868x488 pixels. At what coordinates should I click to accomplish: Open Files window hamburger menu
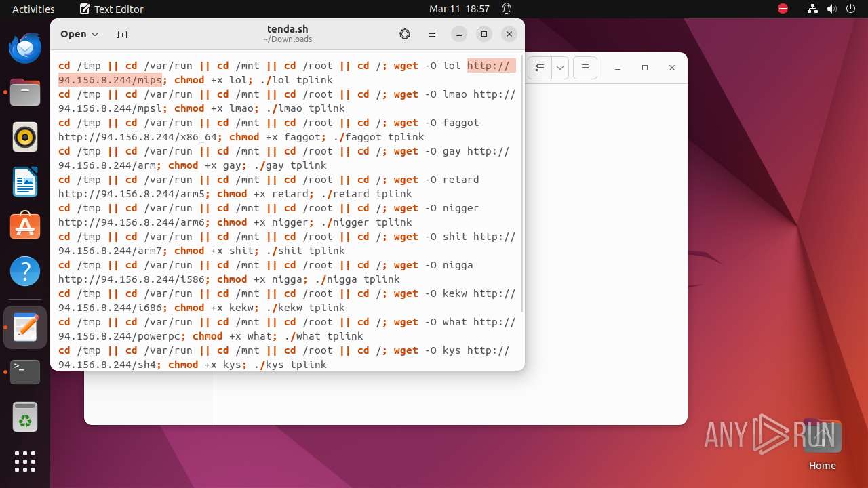(585, 68)
